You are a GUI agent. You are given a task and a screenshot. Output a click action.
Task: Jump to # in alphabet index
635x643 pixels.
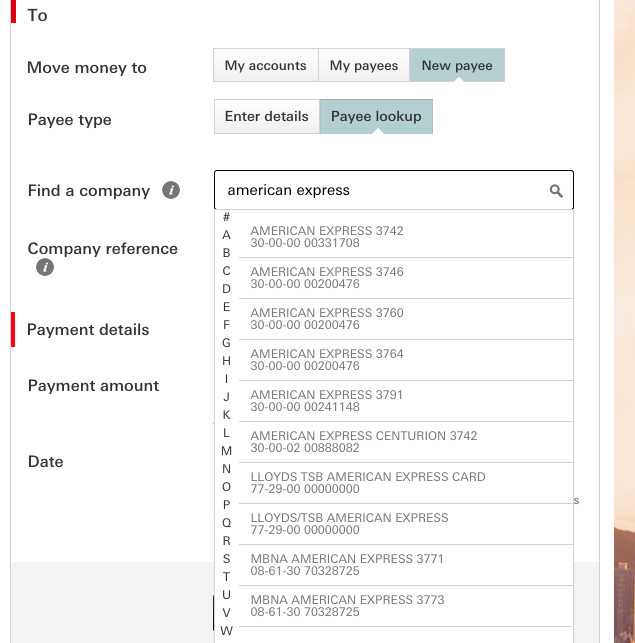tap(226, 217)
